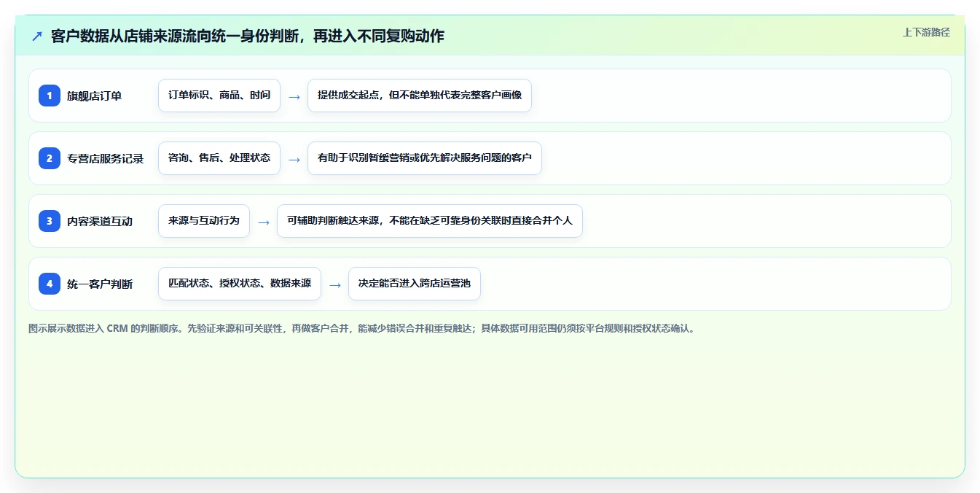Click the 统一客户判断 label
This screenshot has width=980, height=493.
[x=100, y=284]
